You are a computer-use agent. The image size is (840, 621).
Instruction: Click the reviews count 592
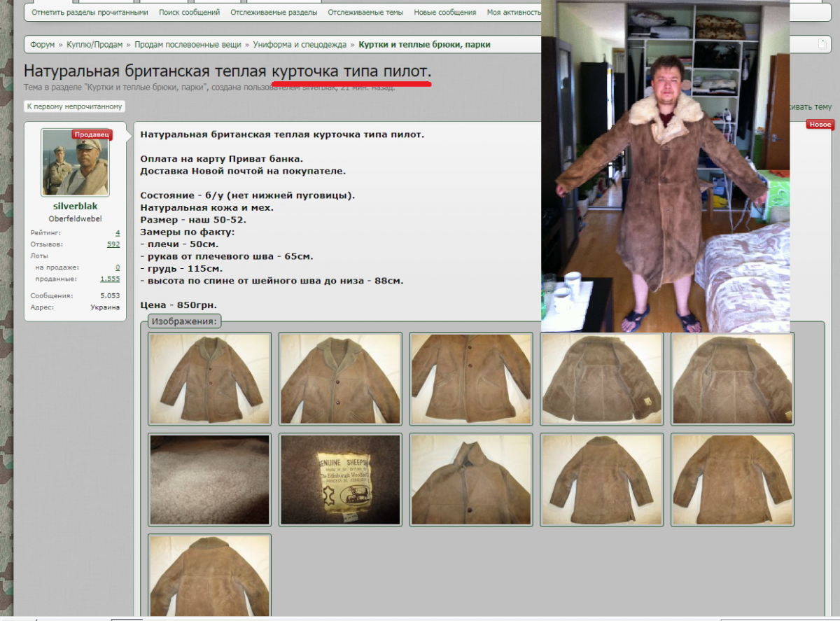coord(113,244)
